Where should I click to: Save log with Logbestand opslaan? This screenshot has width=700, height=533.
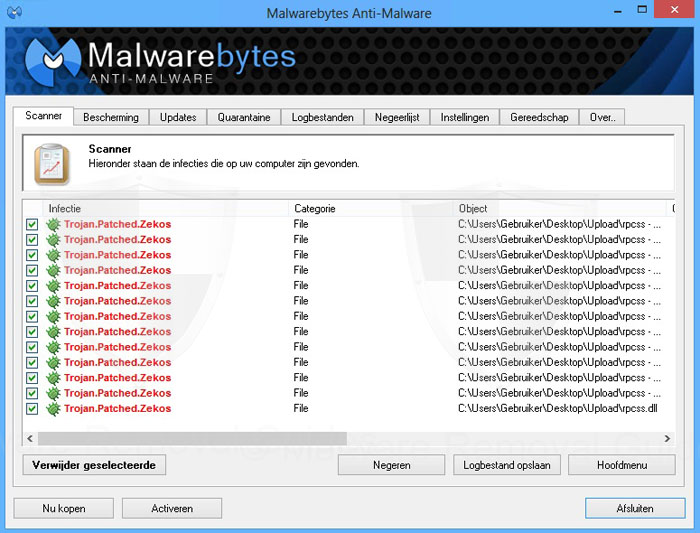point(507,465)
